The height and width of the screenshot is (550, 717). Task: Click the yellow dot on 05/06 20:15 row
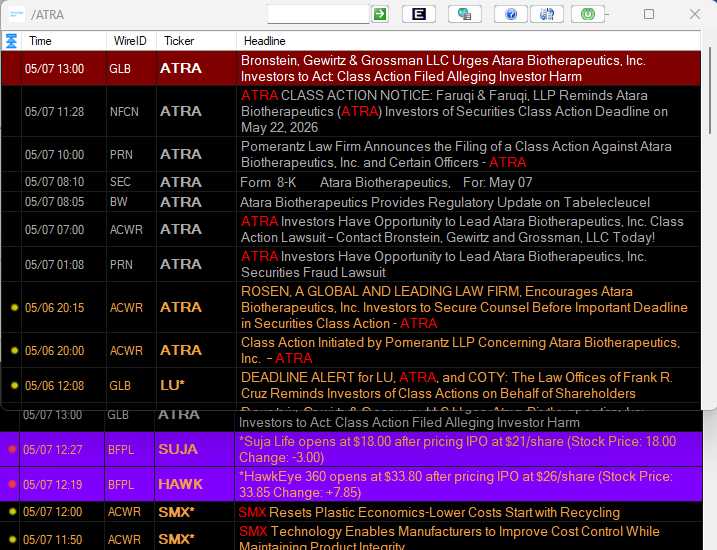pos(15,307)
